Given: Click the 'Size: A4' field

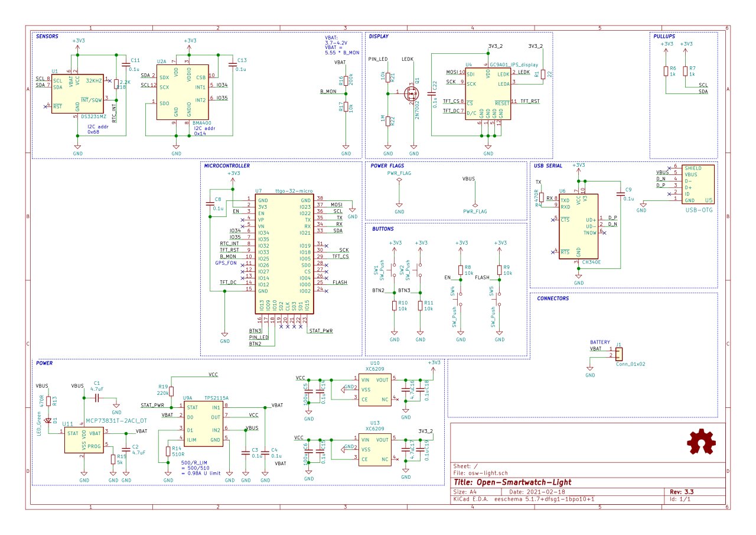Looking at the screenshot, I should coord(465,492).
